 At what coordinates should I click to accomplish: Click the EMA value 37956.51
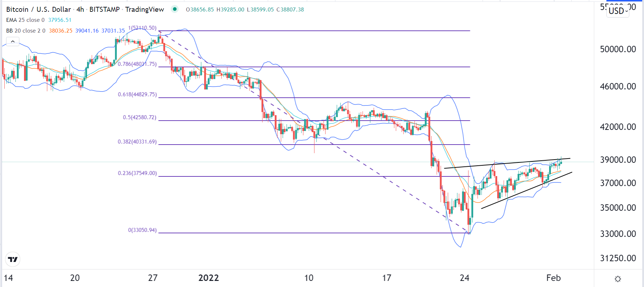[x=60, y=20]
